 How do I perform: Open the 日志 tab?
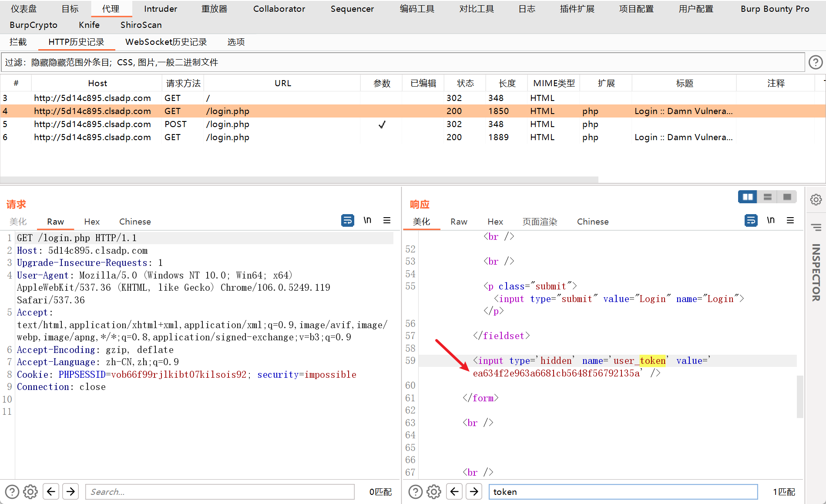pyautogui.click(x=527, y=9)
